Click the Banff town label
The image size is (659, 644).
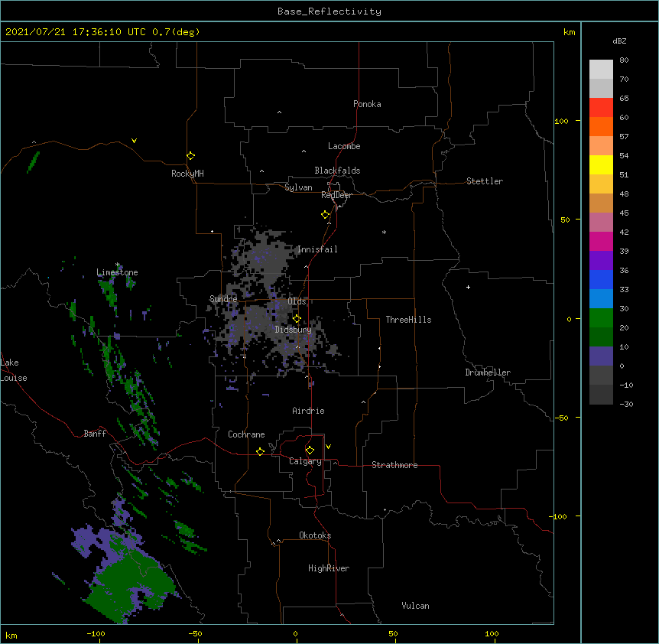click(95, 434)
